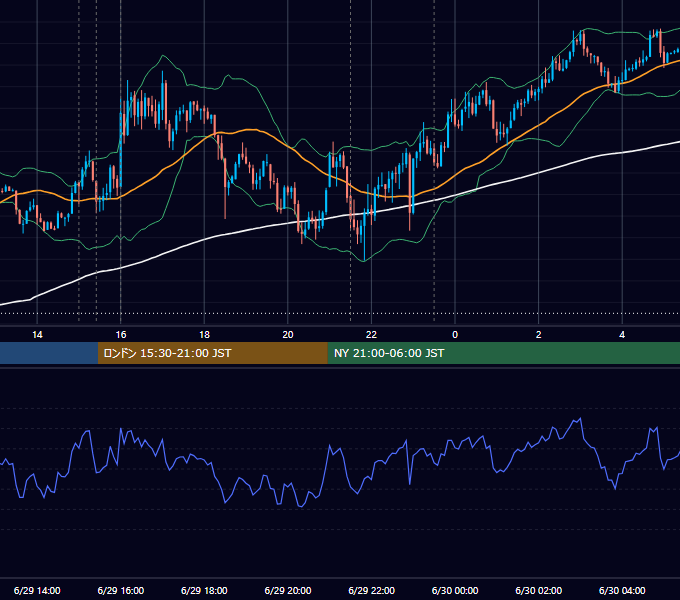
Task: Click the 6/29 20:00 date label
Action: pyautogui.click(x=288, y=590)
